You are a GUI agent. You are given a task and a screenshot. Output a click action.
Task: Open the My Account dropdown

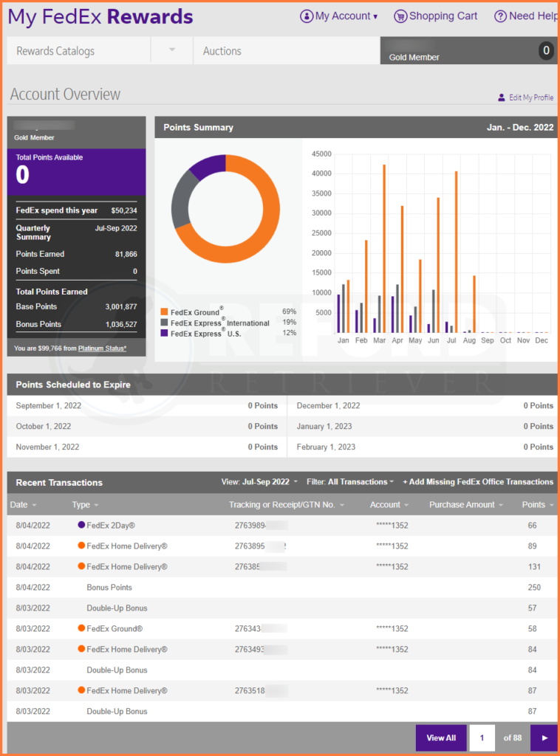point(339,16)
